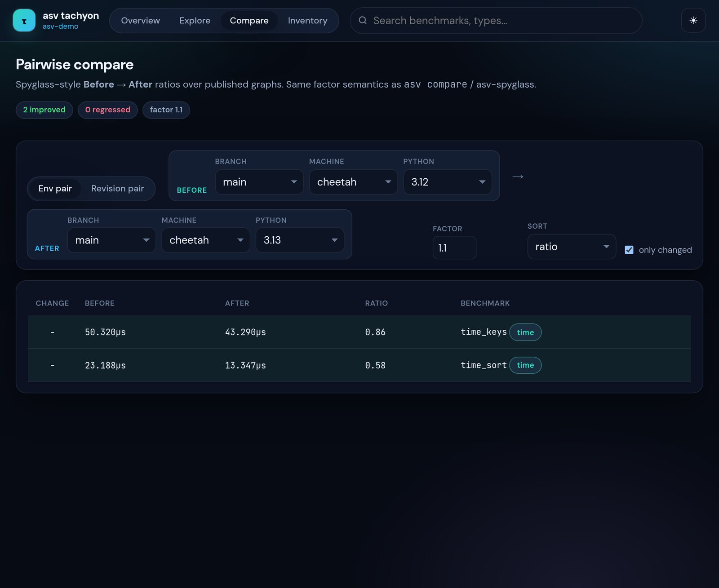Open the After Python 3.13 dropdown
This screenshot has width=719, height=588.
click(x=300, y=240)
